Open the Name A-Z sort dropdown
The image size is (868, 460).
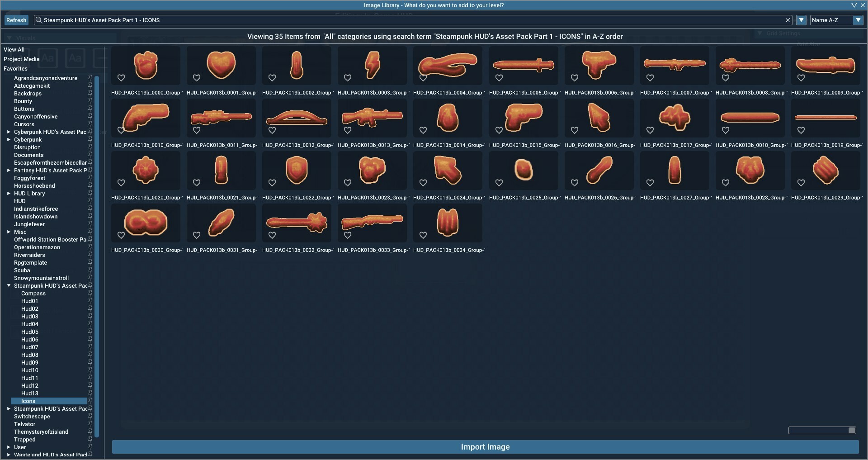click(836, 20)
